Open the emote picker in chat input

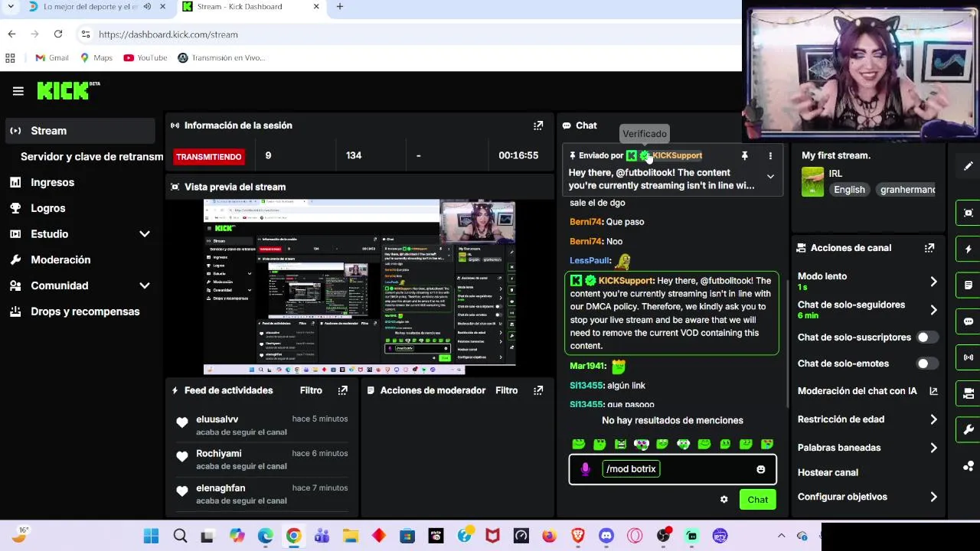pos(760,469)
